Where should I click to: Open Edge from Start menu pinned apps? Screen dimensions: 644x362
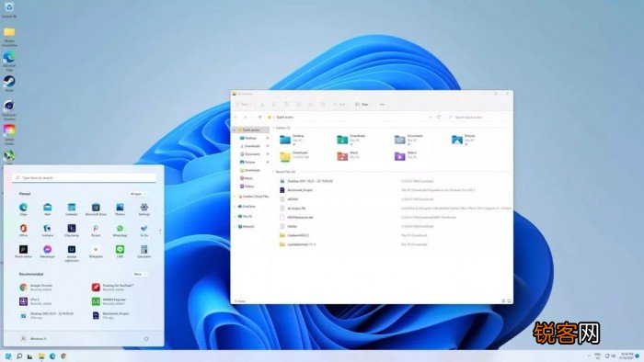pyautogui.click(x=23, y=209)
